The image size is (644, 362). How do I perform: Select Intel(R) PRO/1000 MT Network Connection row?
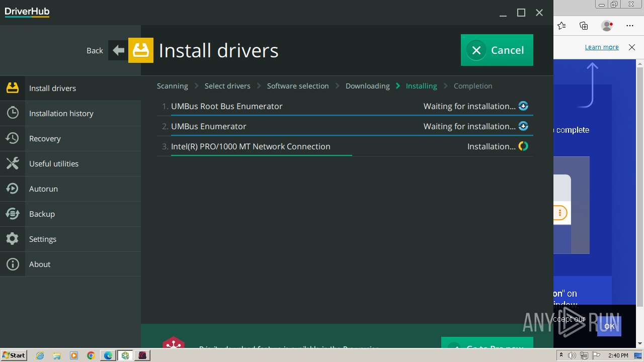point(345,146)
